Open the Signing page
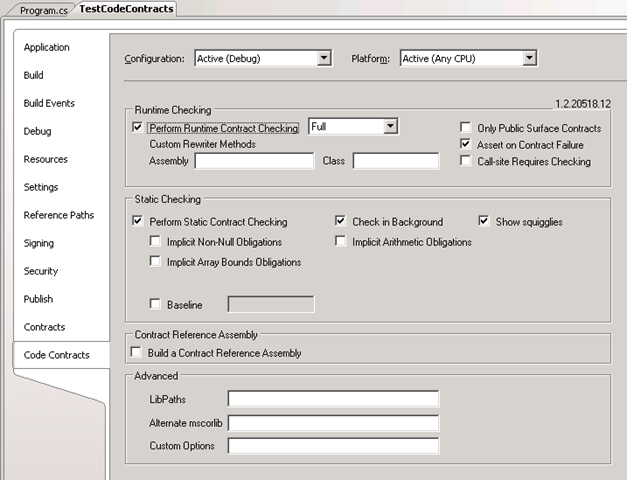The image size is (627, 480). pos(39,243)
